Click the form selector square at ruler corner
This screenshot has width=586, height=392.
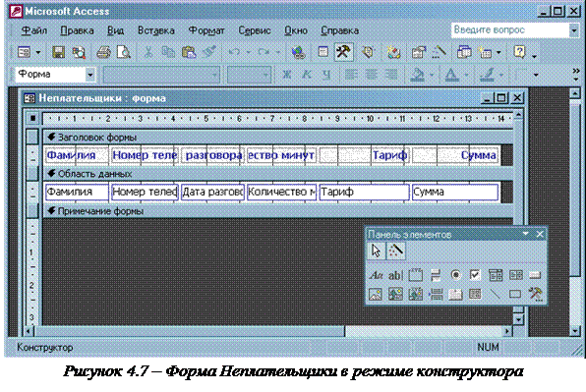click(x=32, y=118)
